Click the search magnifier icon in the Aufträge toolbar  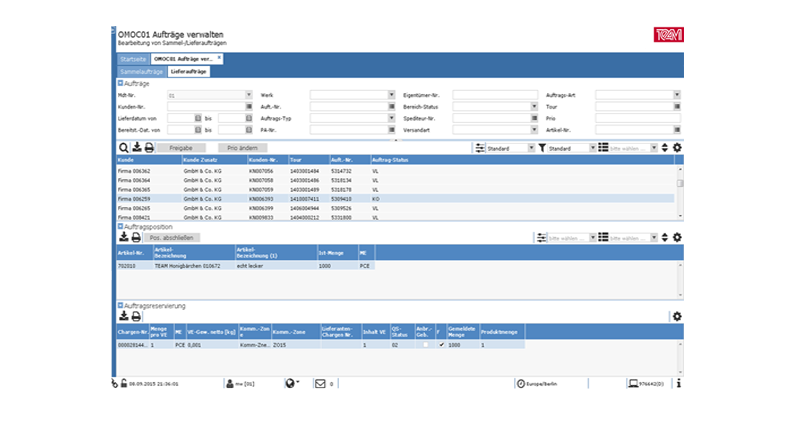[123, 148]
